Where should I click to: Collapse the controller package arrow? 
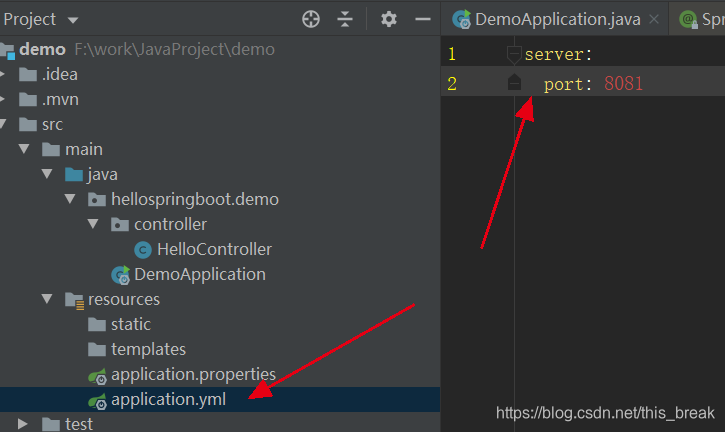point(93,224)
